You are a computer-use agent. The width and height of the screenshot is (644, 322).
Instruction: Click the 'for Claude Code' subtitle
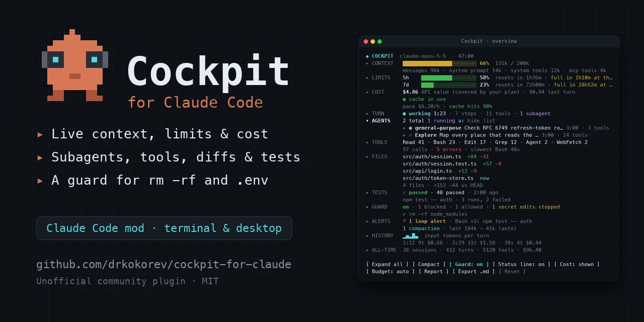coord(195,103)
